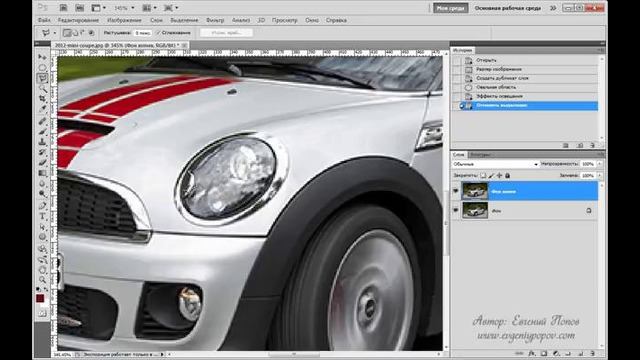
Task: Select the 3D Camera Rotate tool
Action: pyautogui.click(x=42, y=260)
